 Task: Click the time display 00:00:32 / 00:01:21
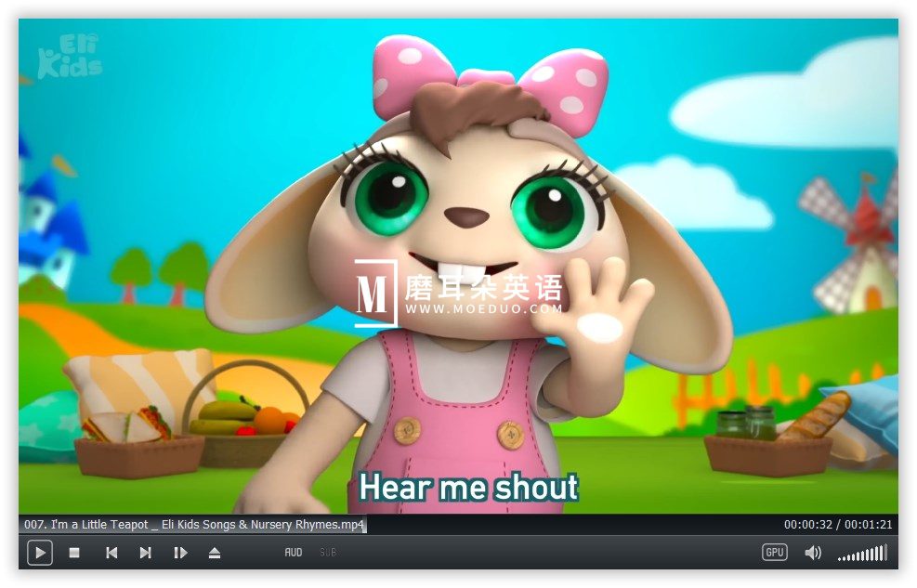pos(838,524)
